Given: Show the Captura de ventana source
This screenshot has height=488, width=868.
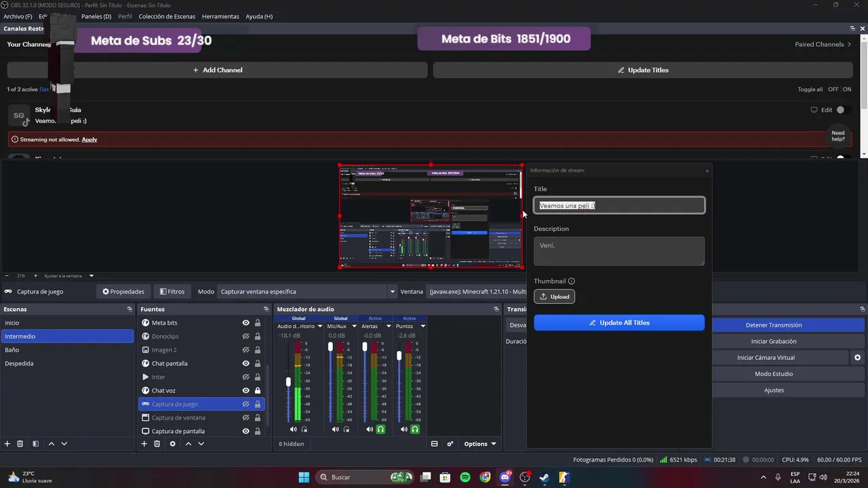Looking at the screenshot, I should [246, 418].
